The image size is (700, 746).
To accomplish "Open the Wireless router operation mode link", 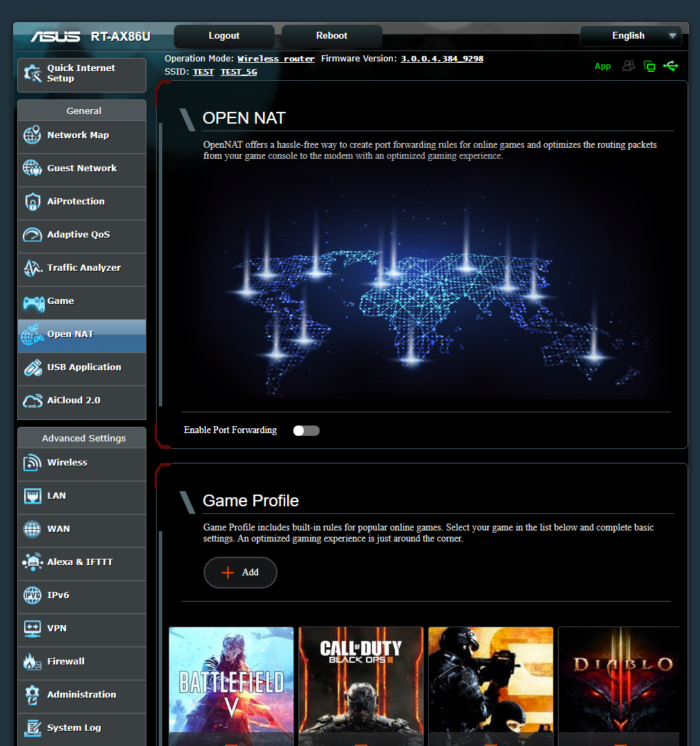I will coord(276,59).
